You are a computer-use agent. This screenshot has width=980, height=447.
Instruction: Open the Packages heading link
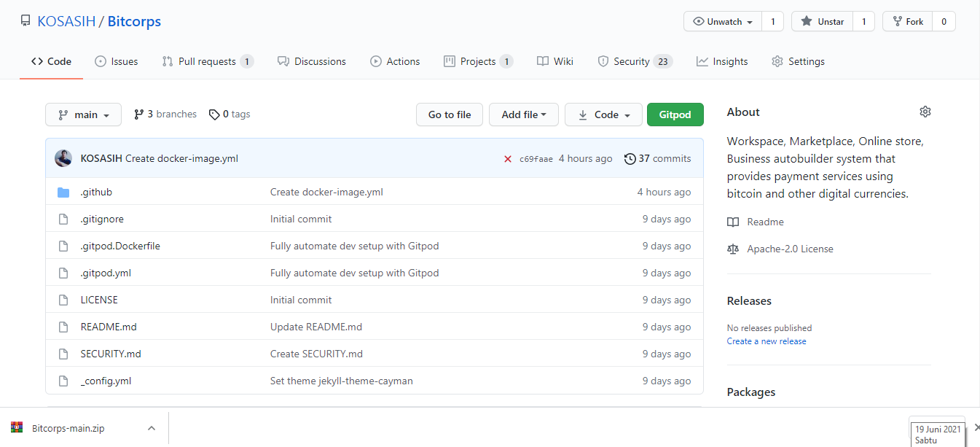[751, 392]
